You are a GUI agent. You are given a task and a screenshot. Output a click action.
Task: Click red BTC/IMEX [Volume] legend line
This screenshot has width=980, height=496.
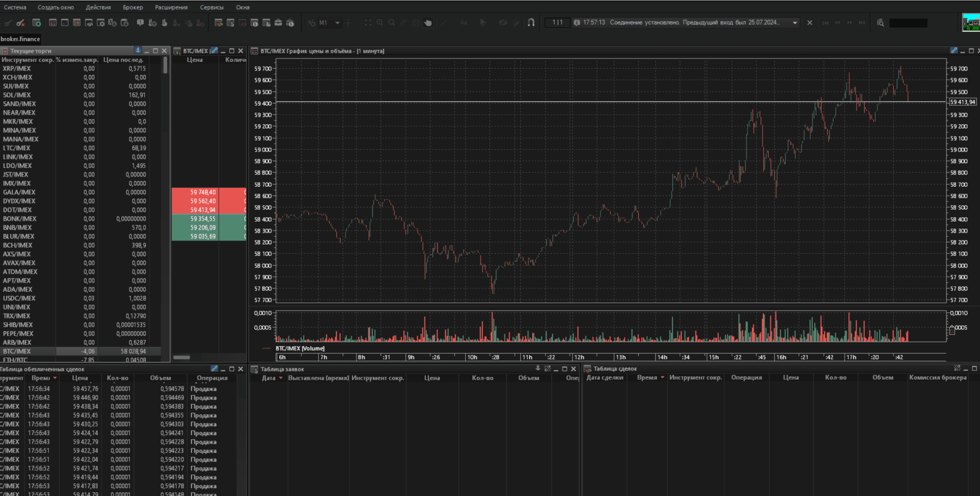pyautogui.click(x=266, y=348)
